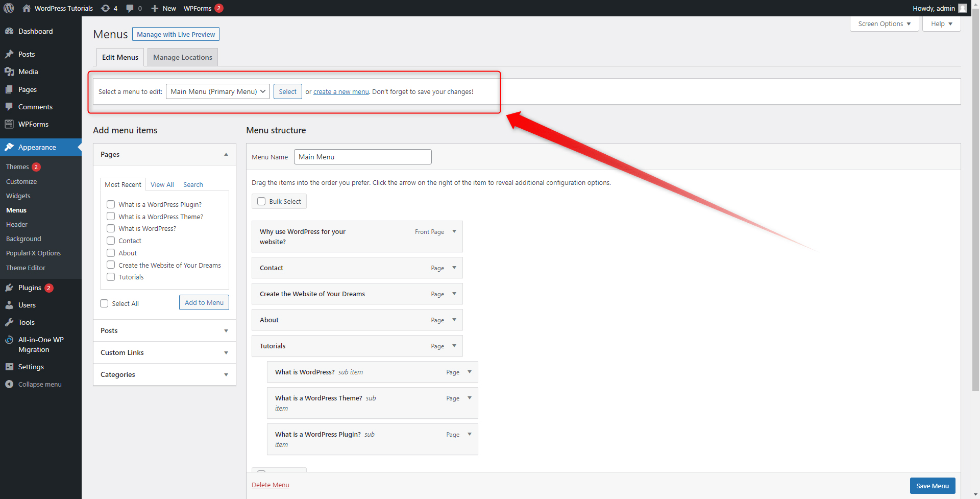Open the Screen Options dropdown
Screen dimensions: 980x499
[884, 24]
